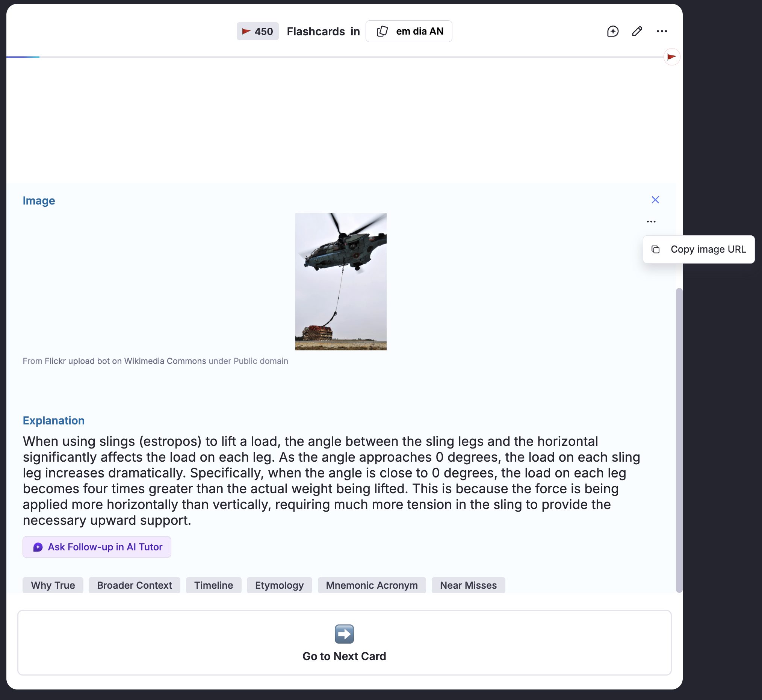Select the Etymology chip

click(279, 585)
